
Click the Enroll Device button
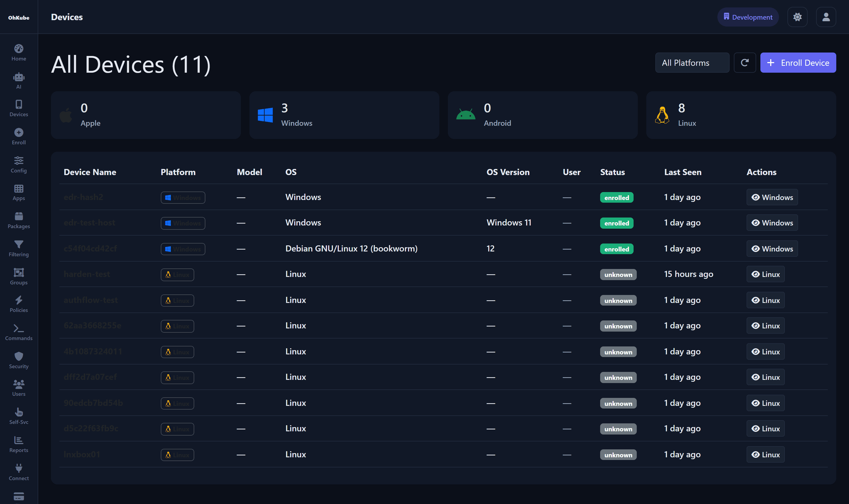tap(798, 63)
